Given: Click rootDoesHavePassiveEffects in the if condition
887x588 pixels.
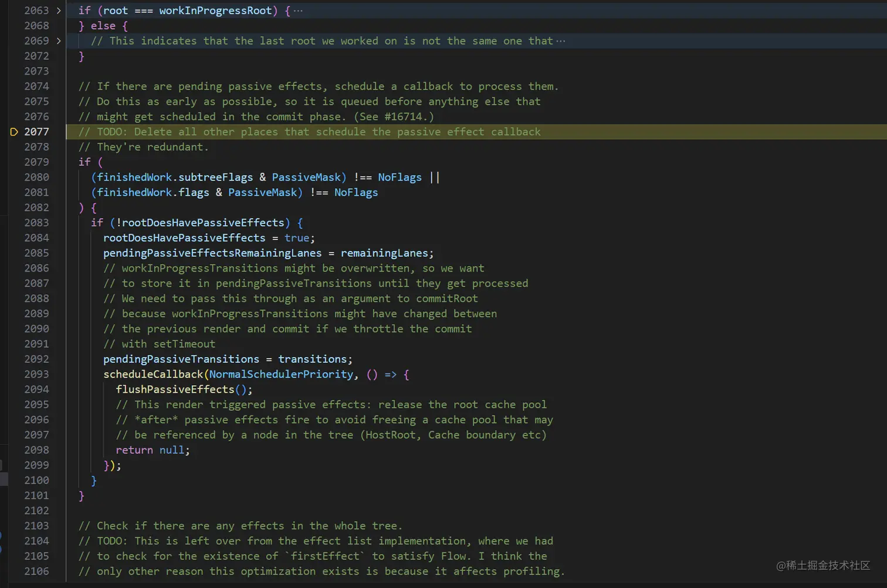Looking at the screenshot, I should click(x=203, y=223).
